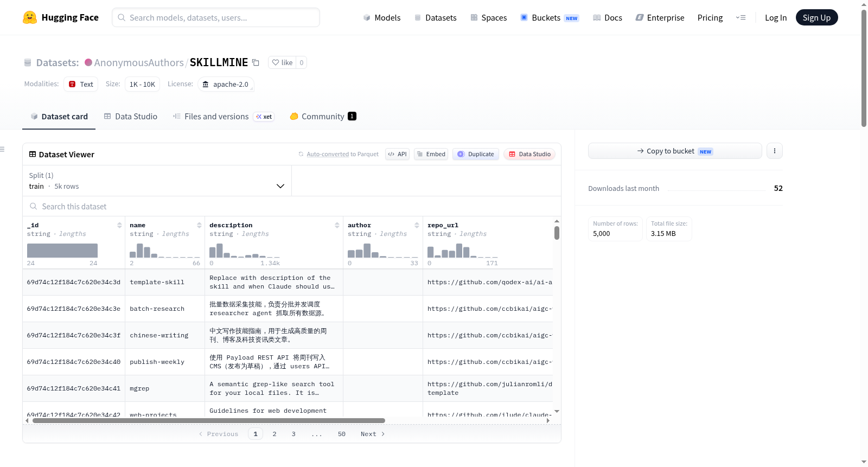The width and height of the screenshot is (868, 467).
Task: Click the Next page button
Action: 373,434
